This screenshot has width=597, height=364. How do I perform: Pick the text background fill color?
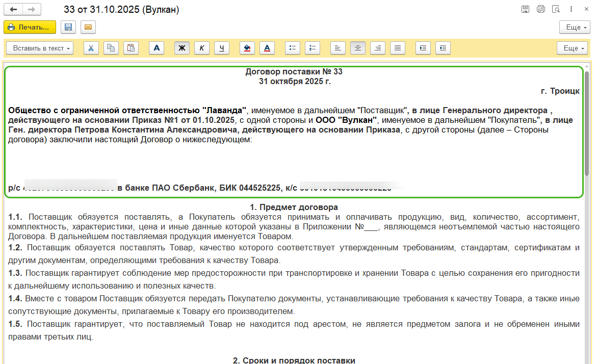click(x=247, y=48)
